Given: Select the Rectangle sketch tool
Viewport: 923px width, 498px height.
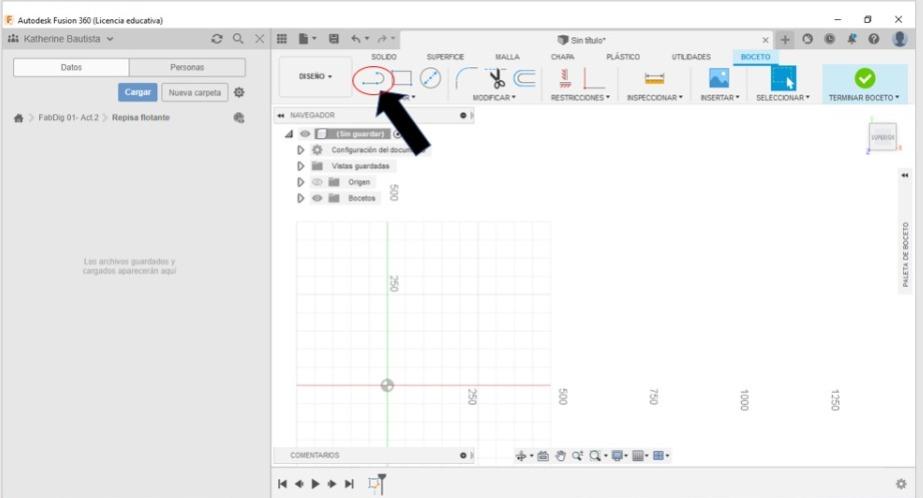Looking at the screenshot, I should coord(402,78).
